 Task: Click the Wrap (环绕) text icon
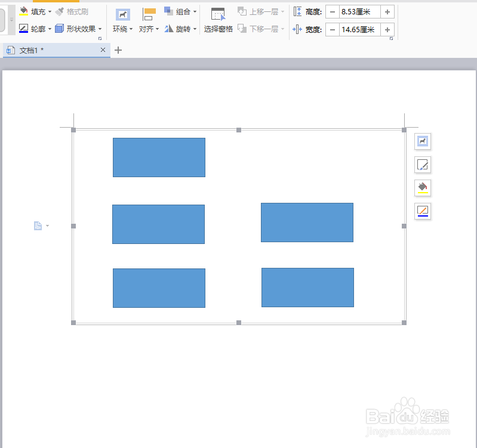(123, 14)
